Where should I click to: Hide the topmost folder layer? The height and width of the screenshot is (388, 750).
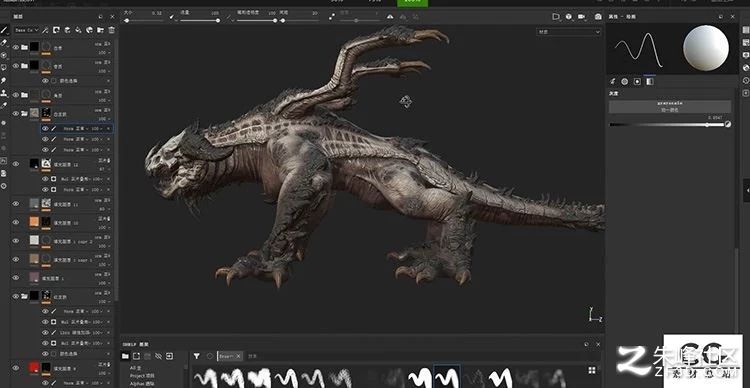click(15, 47)
